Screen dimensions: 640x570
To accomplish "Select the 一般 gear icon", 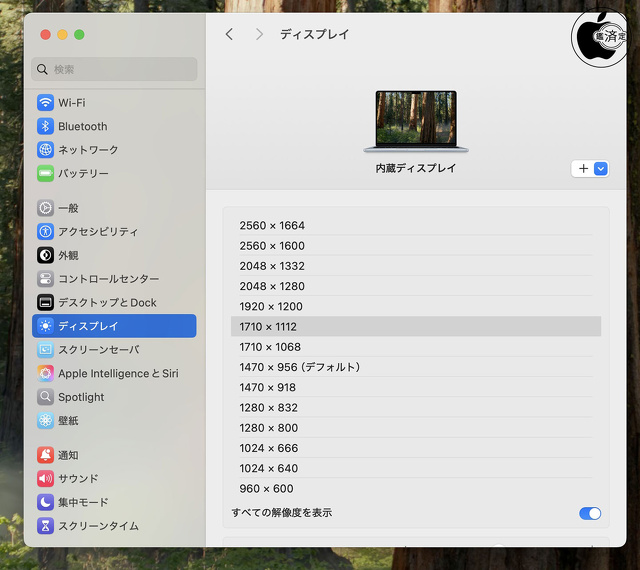I will pos(45,208).
